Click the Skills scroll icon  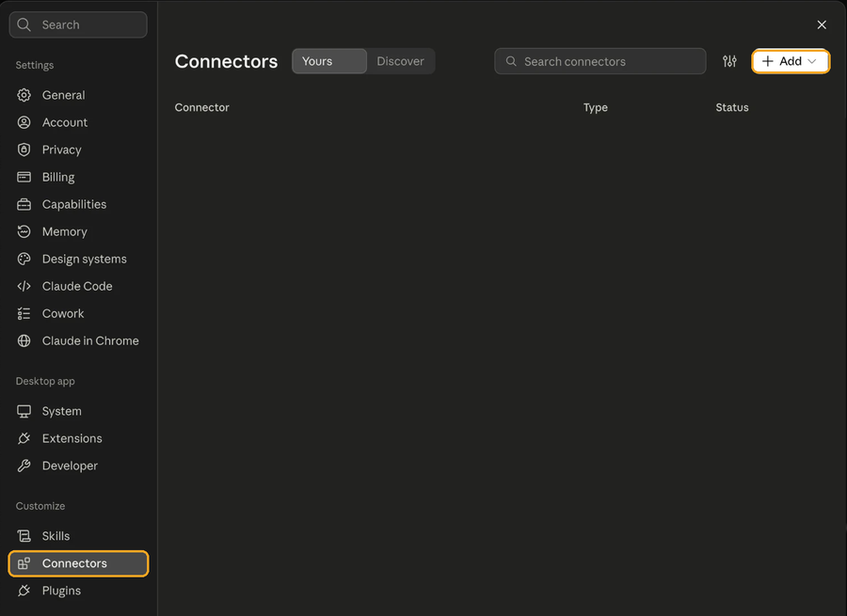tap(24, 536)
